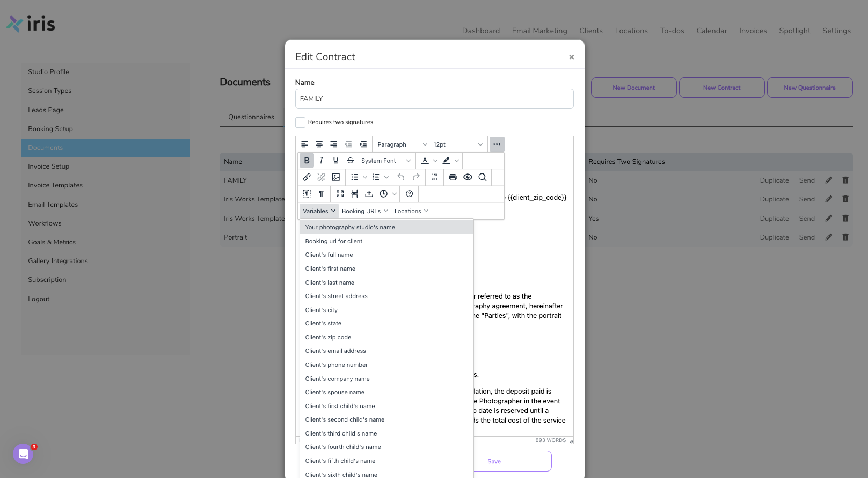Screen dimensions: 868x478
Task: Click the contract Name input field
Action: (x=434, y=99)
